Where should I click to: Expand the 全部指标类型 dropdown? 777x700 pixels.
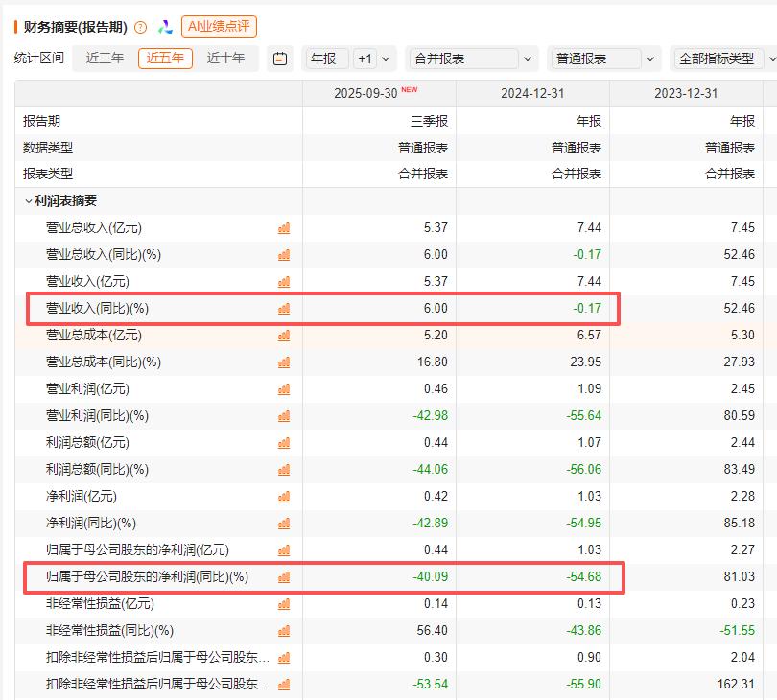724,58
